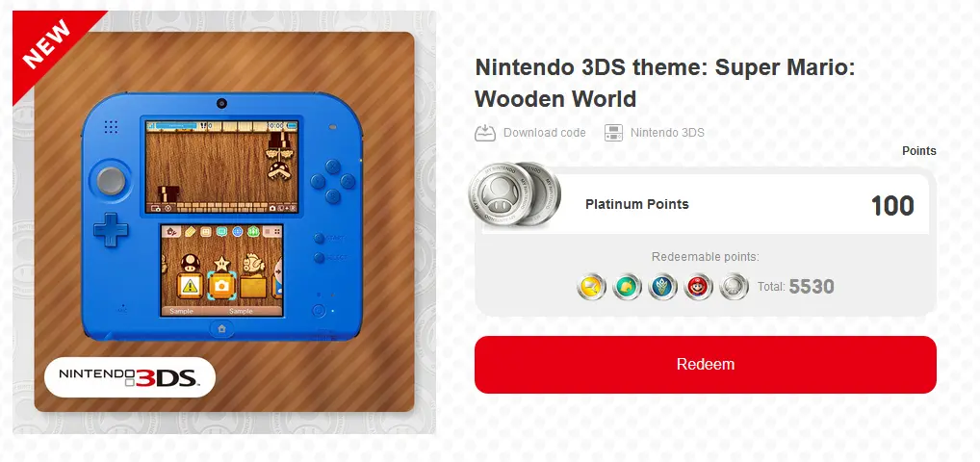Select the green Animal Crossing leaf coin
This screenshot has height=462, width=980.
627,287
